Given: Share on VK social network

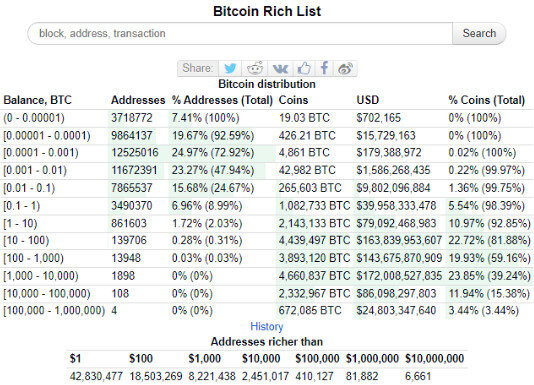Looking at the screenshot, I should [280, 68].
